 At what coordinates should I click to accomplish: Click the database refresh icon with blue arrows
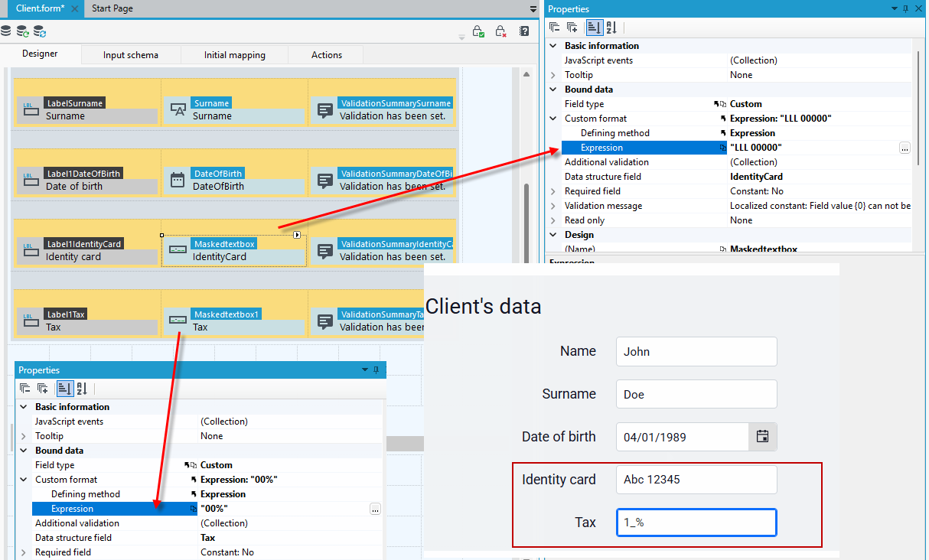pos(39,31)
